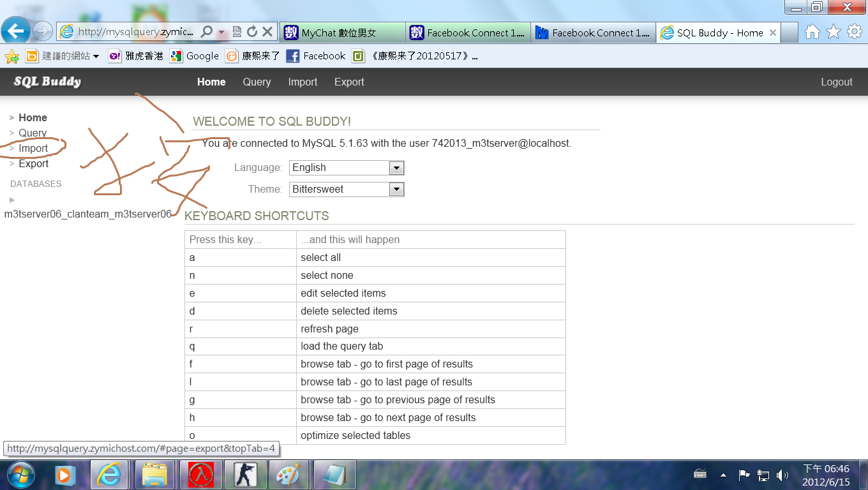The image size is (868, 490).
Task: Click the volume speaker tray icon
Action: (x=782, y=475)
